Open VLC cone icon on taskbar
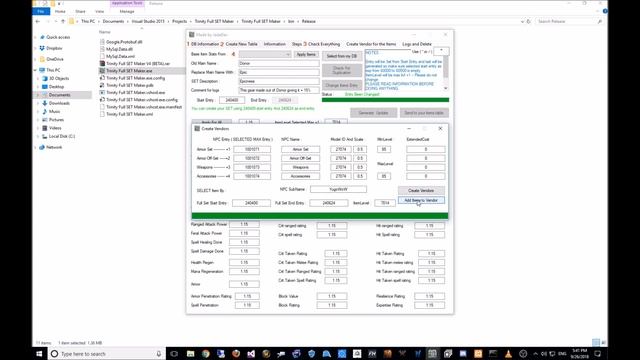The image size is (640, 360). click(508, 353)
